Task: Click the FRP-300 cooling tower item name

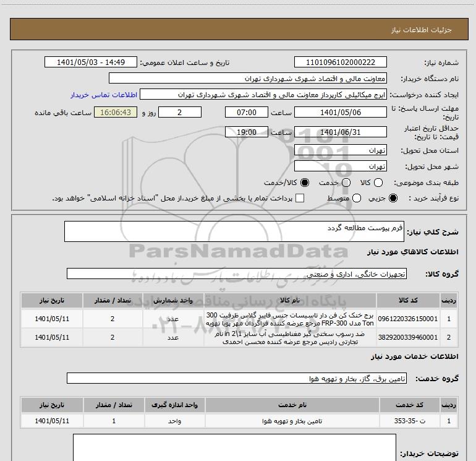Action: pyautogui.click(x=290, y=319)
